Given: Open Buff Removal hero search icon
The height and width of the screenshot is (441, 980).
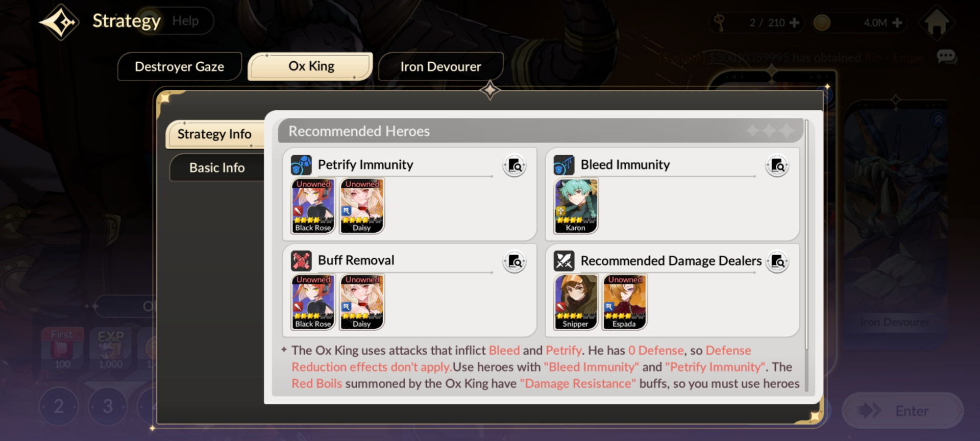Looking at the screenshot, I should tap(514, 261).
